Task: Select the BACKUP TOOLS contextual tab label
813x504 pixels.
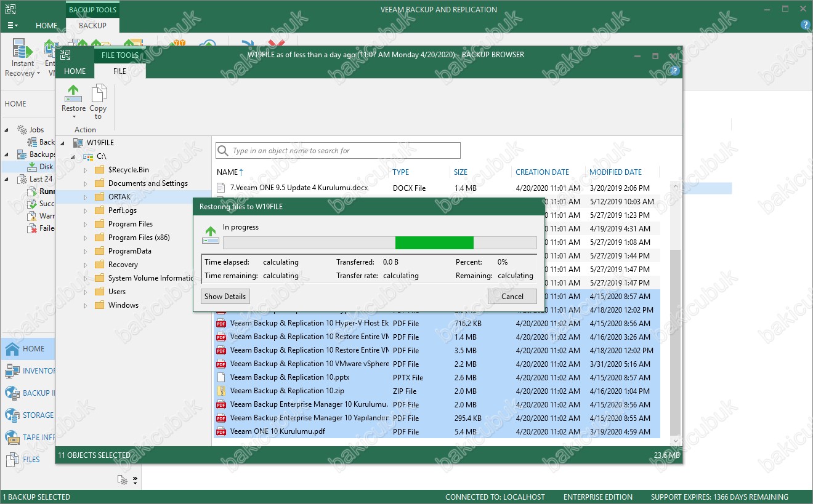Action: point(92,10)
